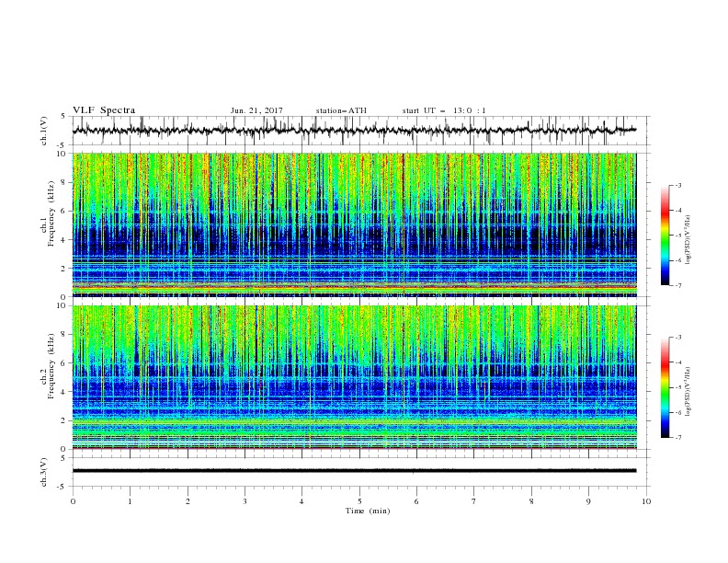Click the "5" volt tick of ch.1 waveform
Viewport: 728px width, 563px height.
64,116
